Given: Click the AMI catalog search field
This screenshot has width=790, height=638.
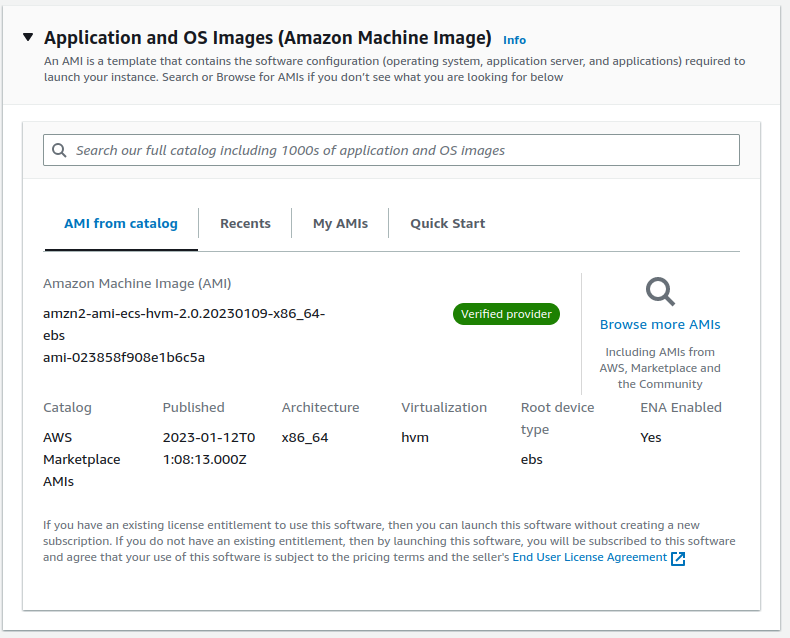Looking at the screenshot, I should click(400, 150).
